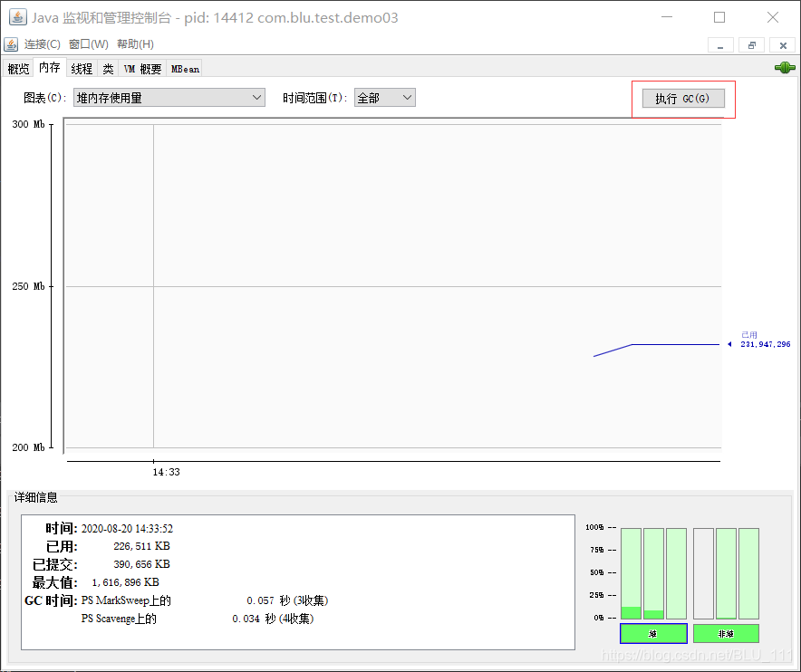Click the PS MarkSweep上的 GC entry

[126, 600]
